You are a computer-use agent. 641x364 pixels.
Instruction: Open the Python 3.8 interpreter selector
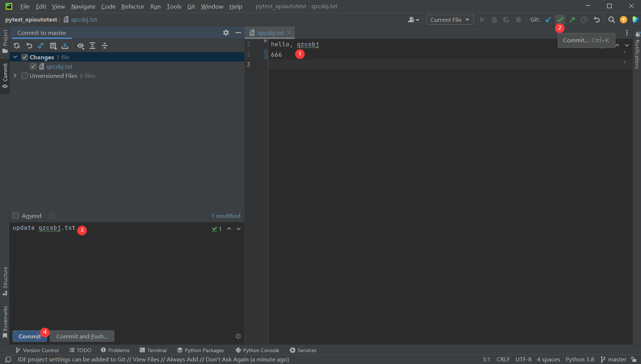pos(580,359)
